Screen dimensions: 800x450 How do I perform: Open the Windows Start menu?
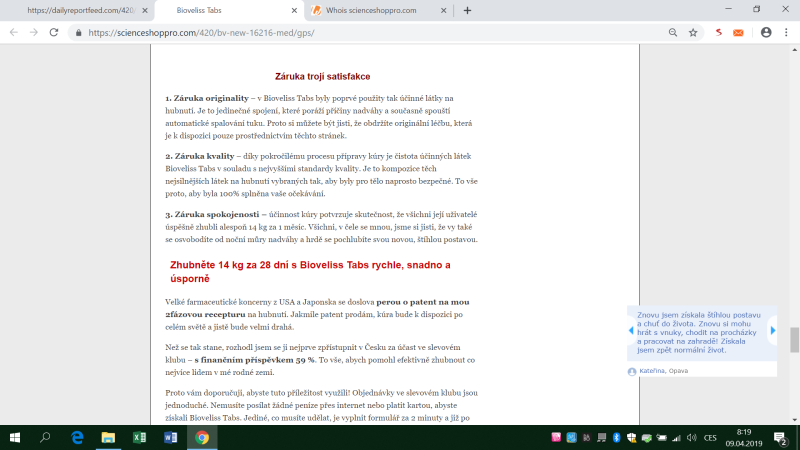coord(15,437)
